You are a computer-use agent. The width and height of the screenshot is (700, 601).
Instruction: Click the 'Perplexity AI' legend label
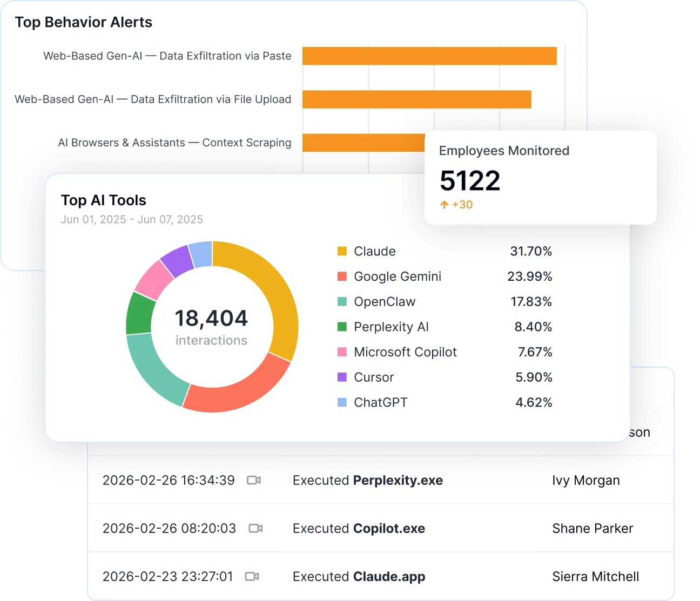(391, 327)
